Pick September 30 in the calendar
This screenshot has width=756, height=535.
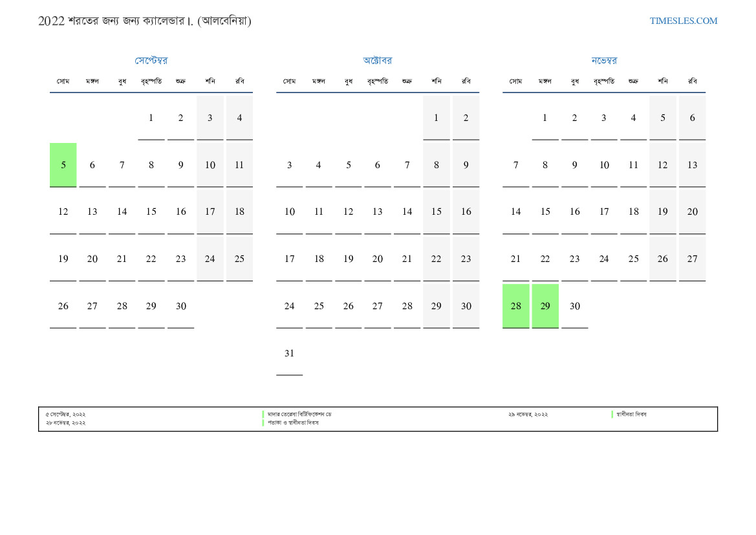click(x=180, y=306)
